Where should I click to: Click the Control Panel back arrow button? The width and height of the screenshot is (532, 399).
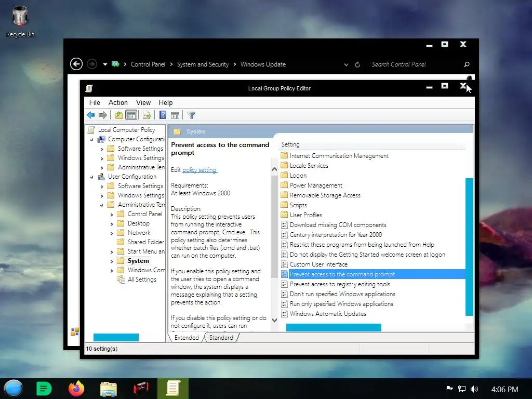[x=76, y=64]
